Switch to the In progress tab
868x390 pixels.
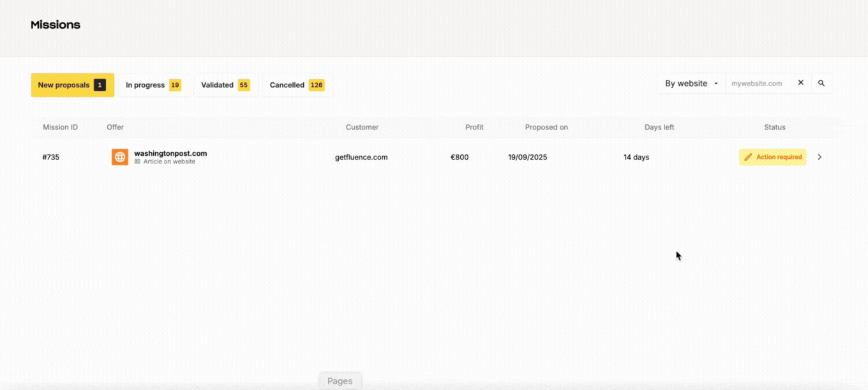(154, 85)
